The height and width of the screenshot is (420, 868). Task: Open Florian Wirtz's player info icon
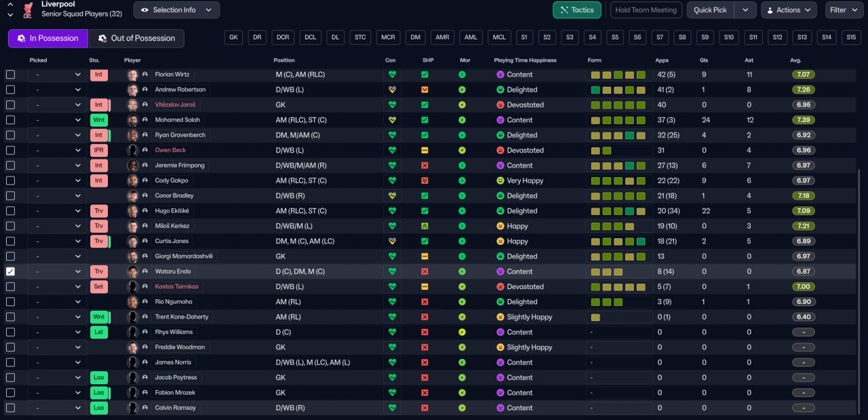point(145,75)
